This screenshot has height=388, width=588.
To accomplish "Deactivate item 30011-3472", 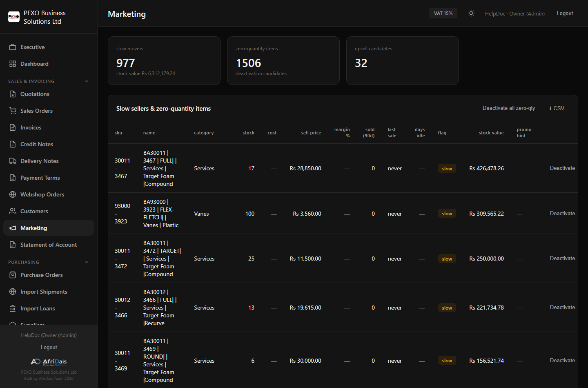I will (x=562, y=259).
